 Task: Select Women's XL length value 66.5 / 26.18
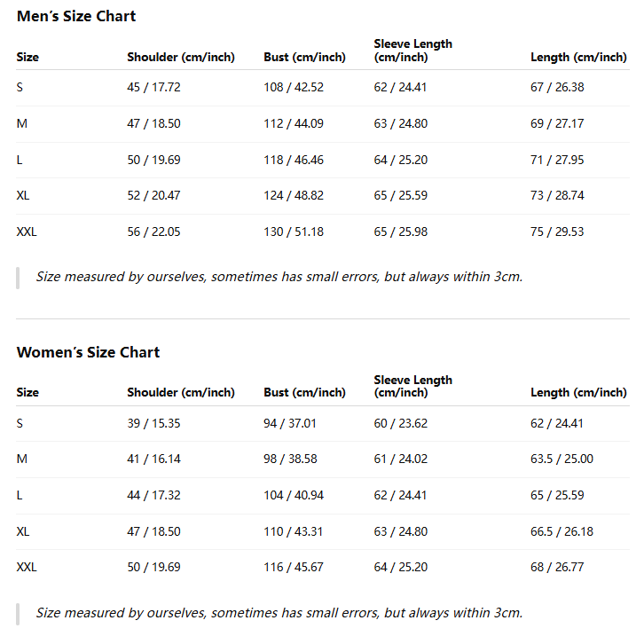click(x=562, y=531)
